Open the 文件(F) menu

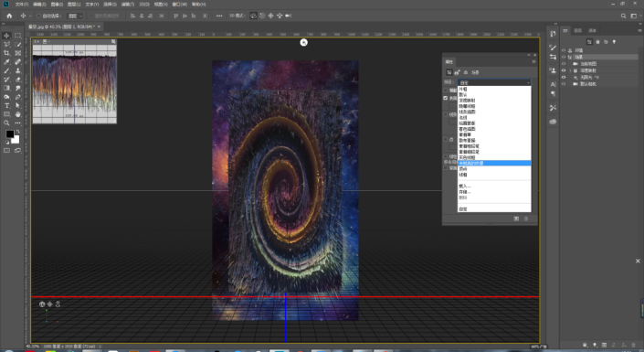point(22,4)
